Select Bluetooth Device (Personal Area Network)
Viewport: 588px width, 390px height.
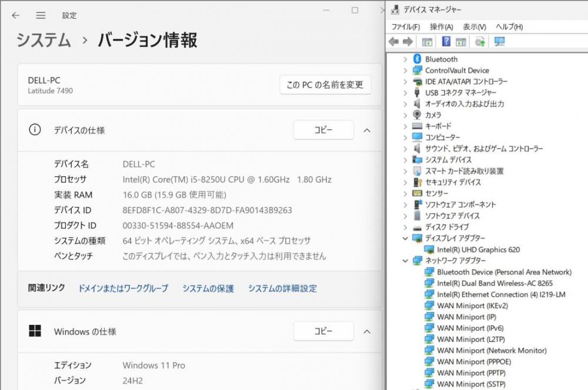504,272
